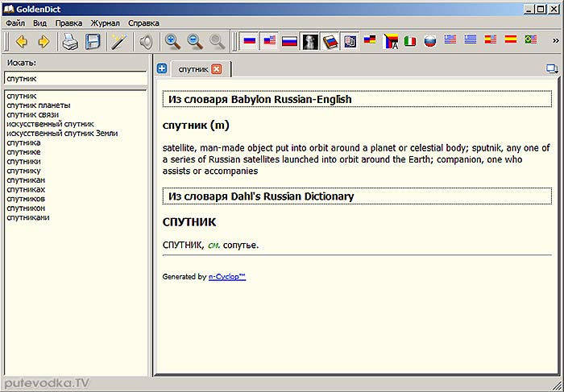Toggle the Russian-German flag dictionary
Screen dimensions: 564x392
coord(370,39)
